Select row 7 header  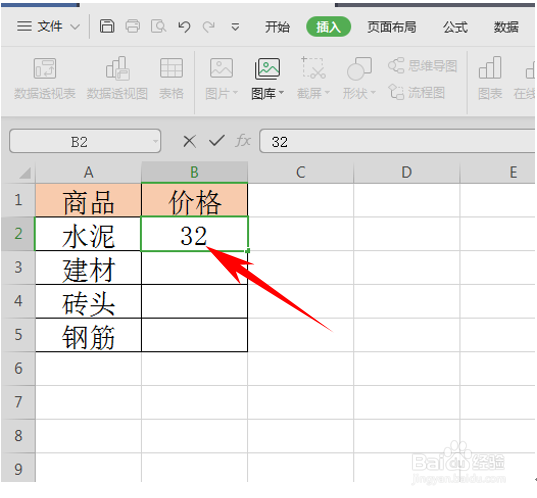18,402
